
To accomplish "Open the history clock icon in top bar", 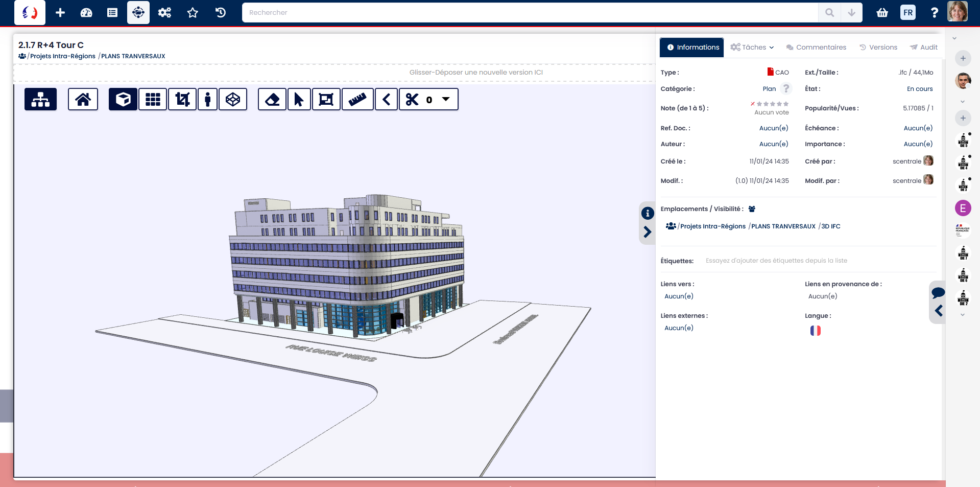I will pos(221,13).
